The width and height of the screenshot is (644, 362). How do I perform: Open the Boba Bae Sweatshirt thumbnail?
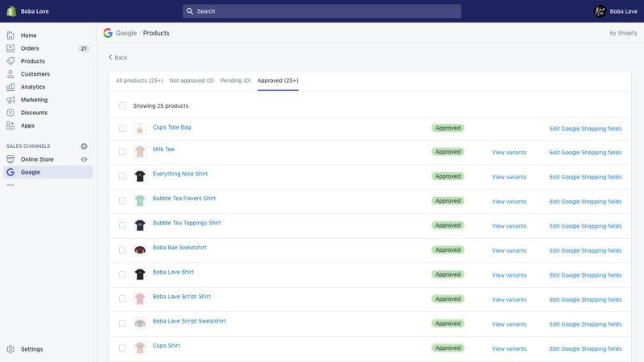[140, 250]
